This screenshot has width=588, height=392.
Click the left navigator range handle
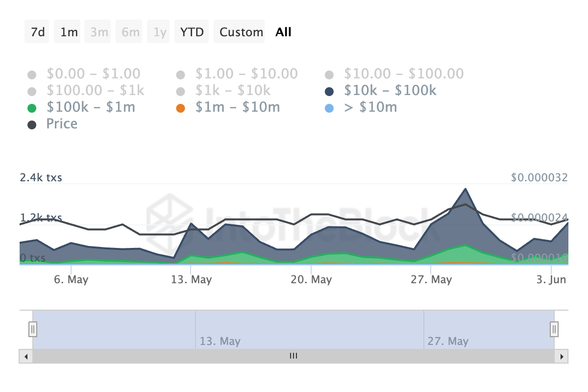tap(33, 329)
